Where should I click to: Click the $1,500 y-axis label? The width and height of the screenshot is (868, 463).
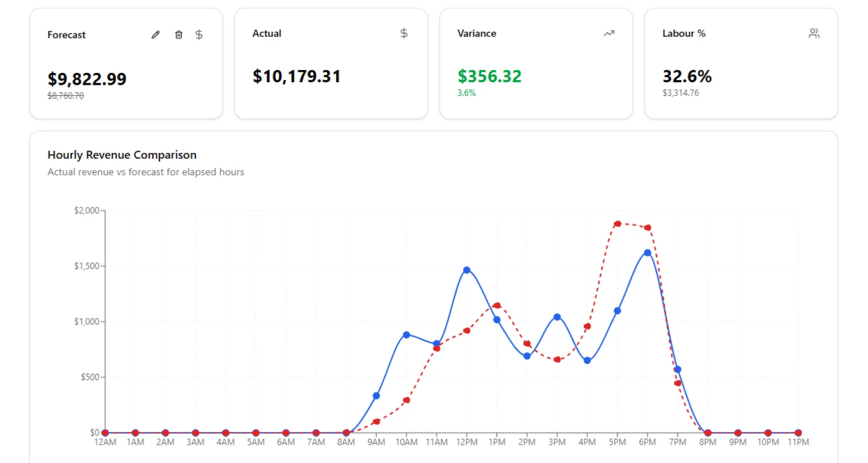point(87,266)
